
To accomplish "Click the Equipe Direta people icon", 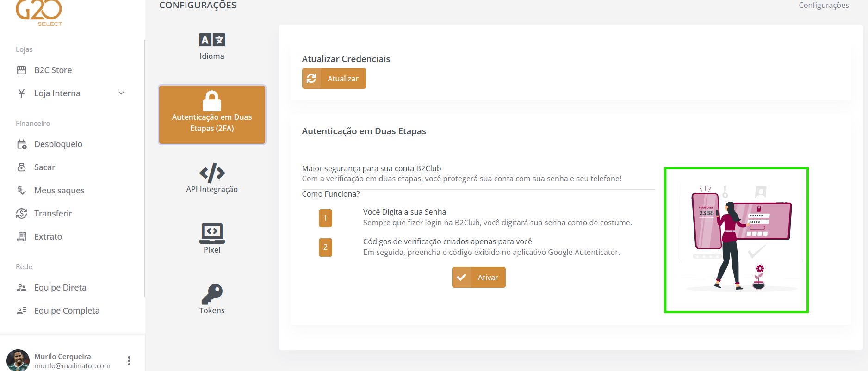I will pyautogui.click(x=21, y=288).
